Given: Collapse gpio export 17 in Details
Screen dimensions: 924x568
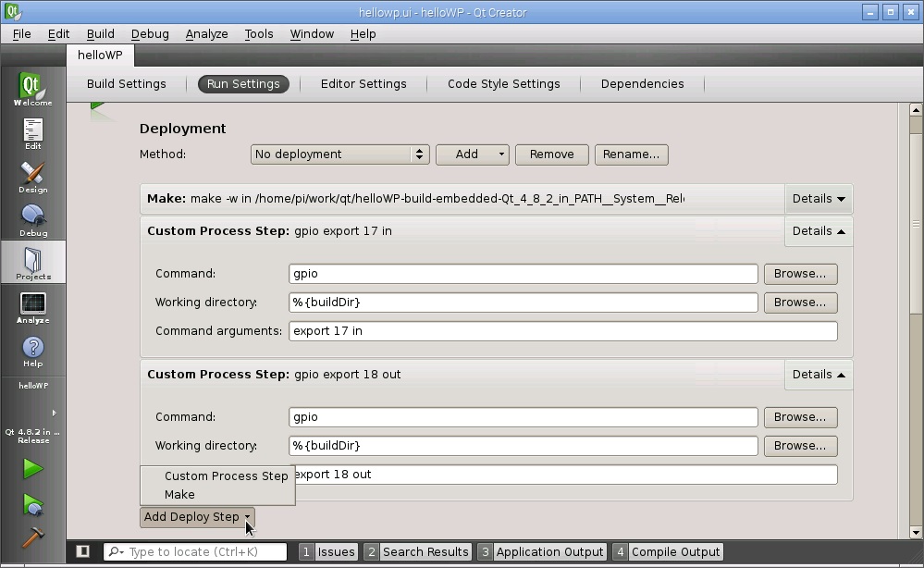Looking at the screenshot, I should tap(818, 231).
